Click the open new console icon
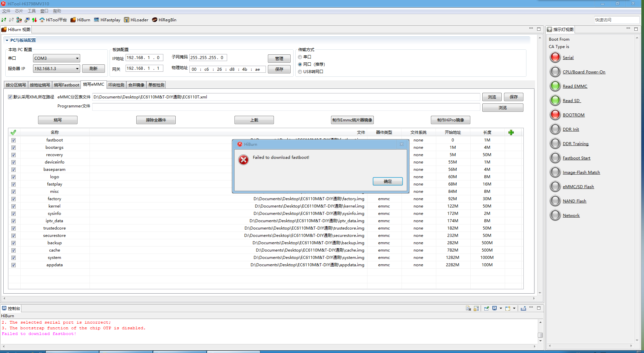 (508, 308)
